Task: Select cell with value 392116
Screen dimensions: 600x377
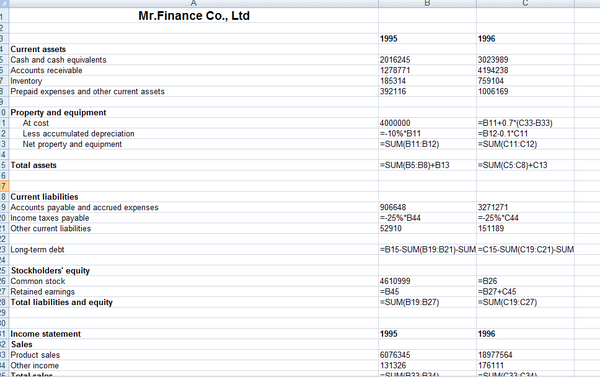Action: 393,91
